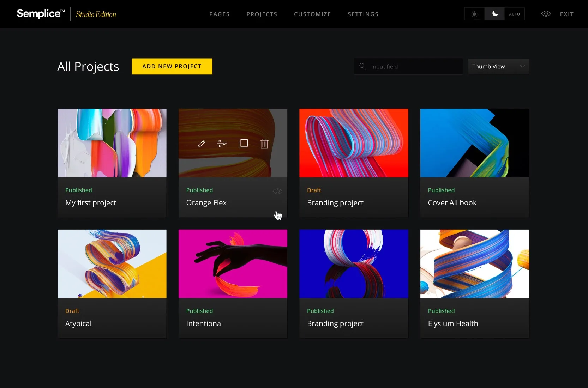The height and width of the screenshot is (388, 588).
Task: Click the trash delete icon on Orange Flex
Action: tap(264, 144)
